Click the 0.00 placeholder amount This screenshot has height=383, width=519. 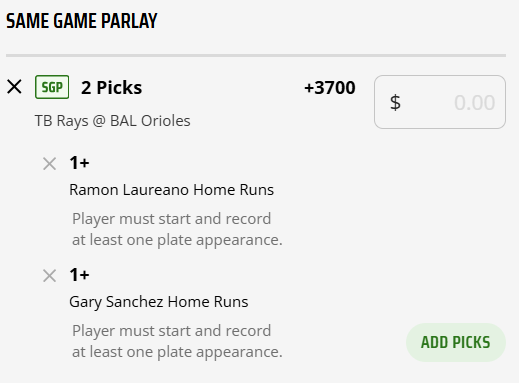[x=474, y=103]
